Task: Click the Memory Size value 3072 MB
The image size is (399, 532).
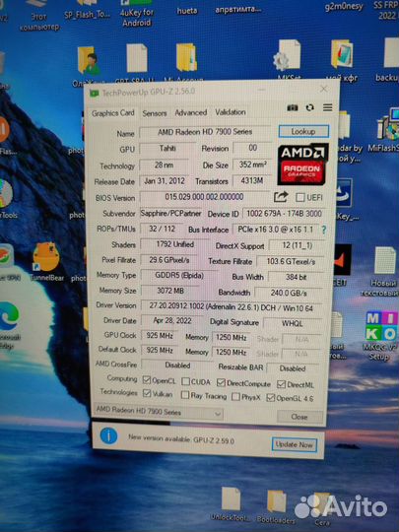Action: click(x=170, y=291)
